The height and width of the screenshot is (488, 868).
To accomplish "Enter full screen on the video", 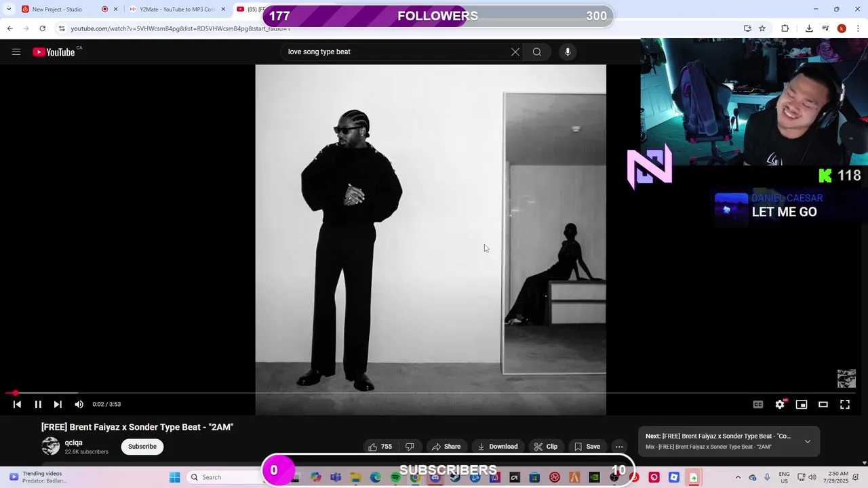I will coord(845,404).
